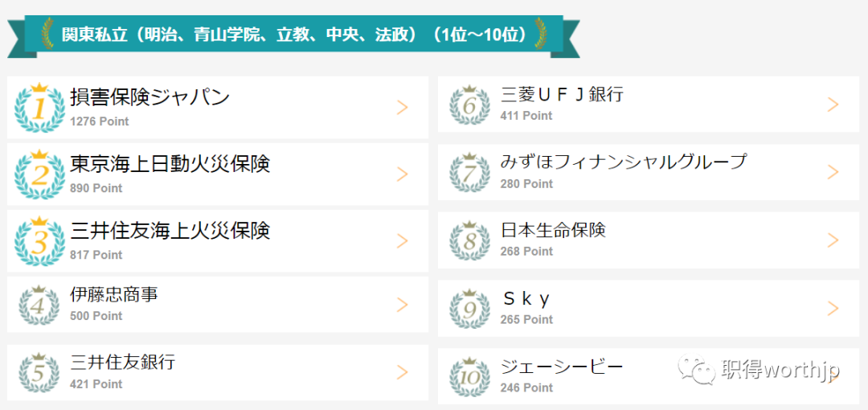Screen dimensions: 868x410
Task: Open the 日本生命保険 company link
Action: click(553, 230)
